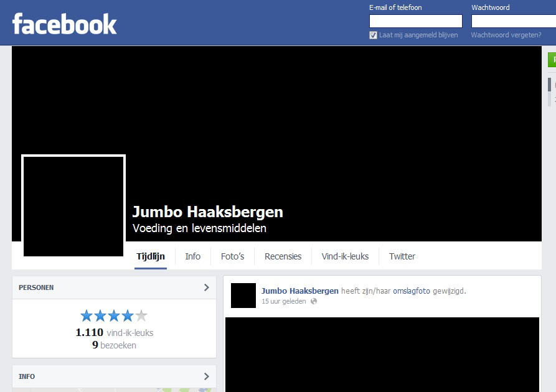Click 'Wachtwoord vergeten?' link
Screen dimensions: 556x392
506,35
